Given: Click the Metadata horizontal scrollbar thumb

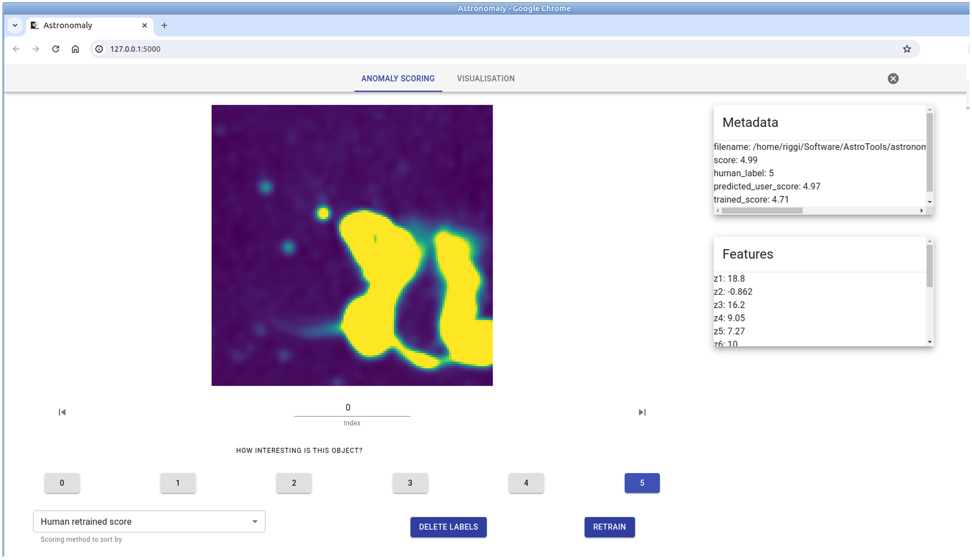Looking at the screenshot, I should [761, 210].
